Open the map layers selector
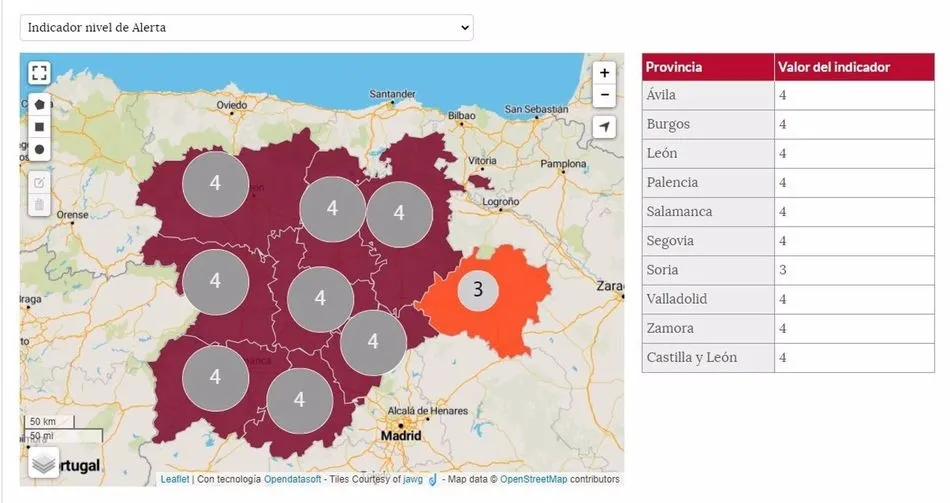Viewport: 950px width, 503px height. click(x=43, y=462)
